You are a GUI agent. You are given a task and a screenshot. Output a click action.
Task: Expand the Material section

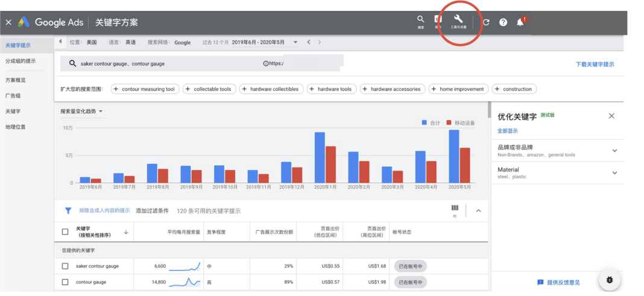click(x=614, y=173)
